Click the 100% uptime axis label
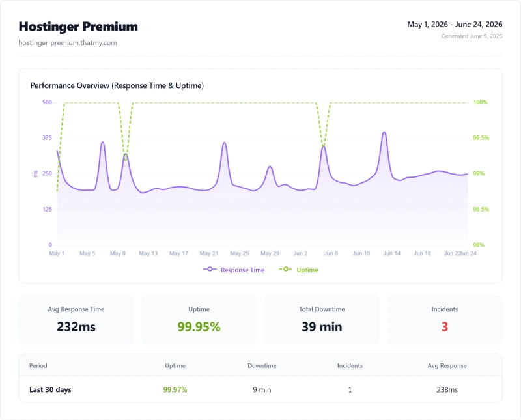 [480, 102]
